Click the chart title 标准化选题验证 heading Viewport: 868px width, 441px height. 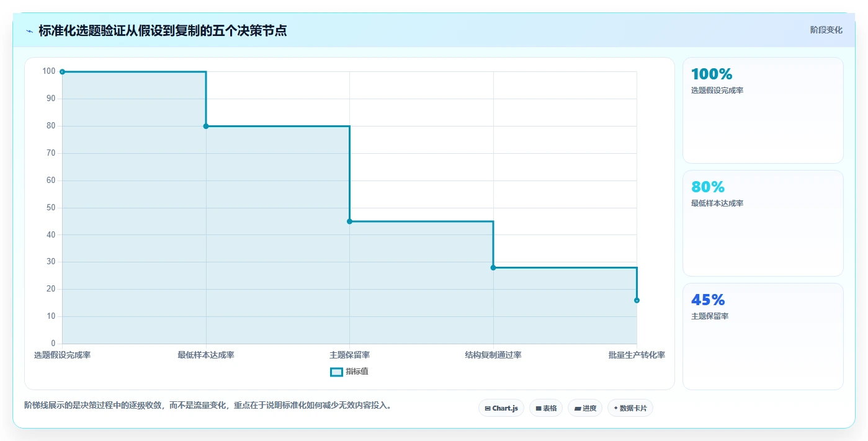(163, 30)
